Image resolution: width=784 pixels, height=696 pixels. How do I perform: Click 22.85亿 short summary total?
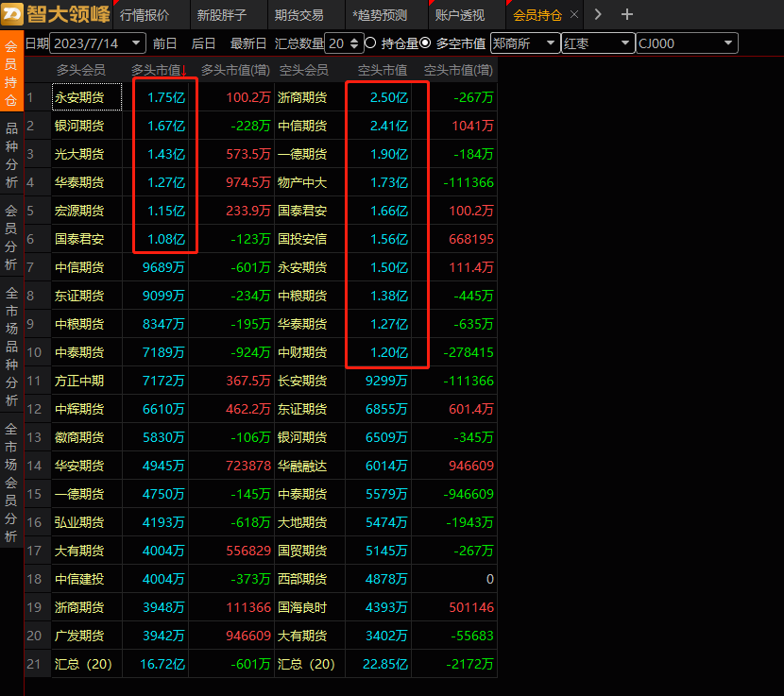379,664
